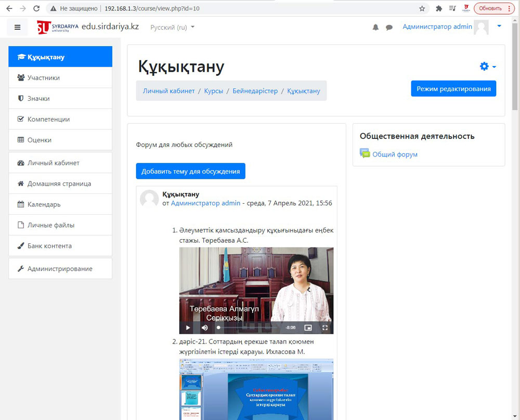Open the browser extensions puzzle icon
Viewport: 520px width, 420px height.
pyautogui.click(x=438, y=8)
